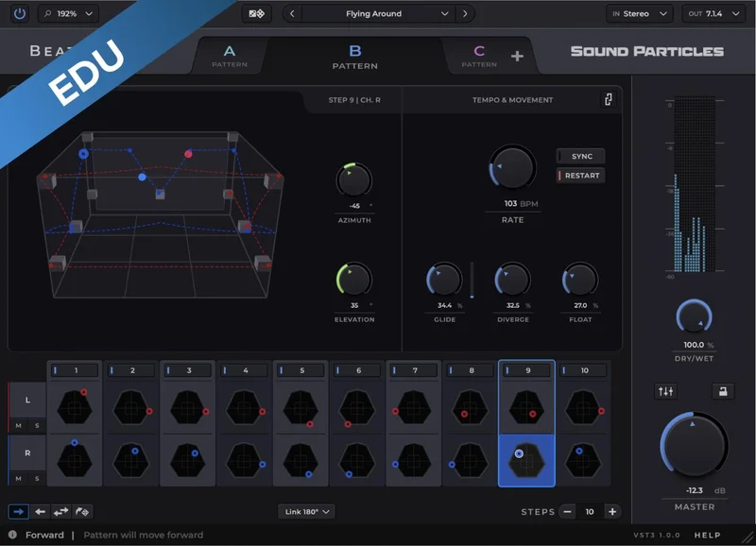Click the randomize dice icon
Screen dimensions: 756x546
(256, 13)
